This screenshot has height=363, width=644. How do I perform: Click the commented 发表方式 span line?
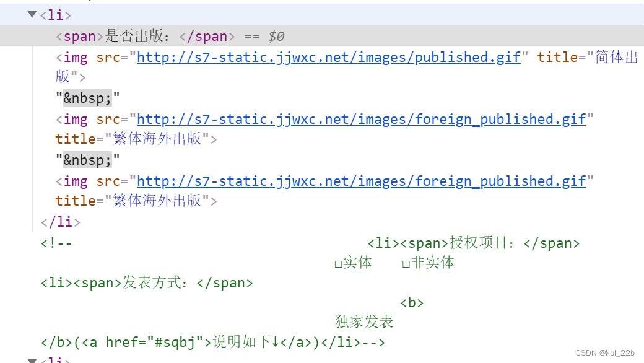click(147, 283)
